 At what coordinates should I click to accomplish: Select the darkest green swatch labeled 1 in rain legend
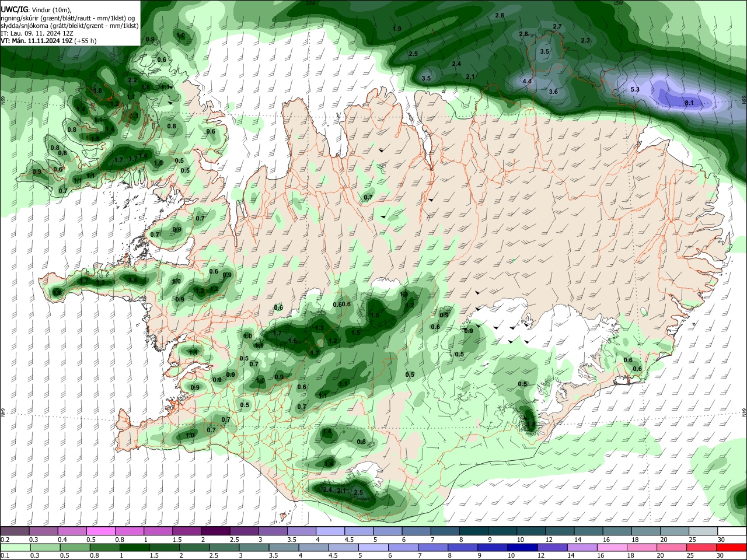click(x=134, y=547)
